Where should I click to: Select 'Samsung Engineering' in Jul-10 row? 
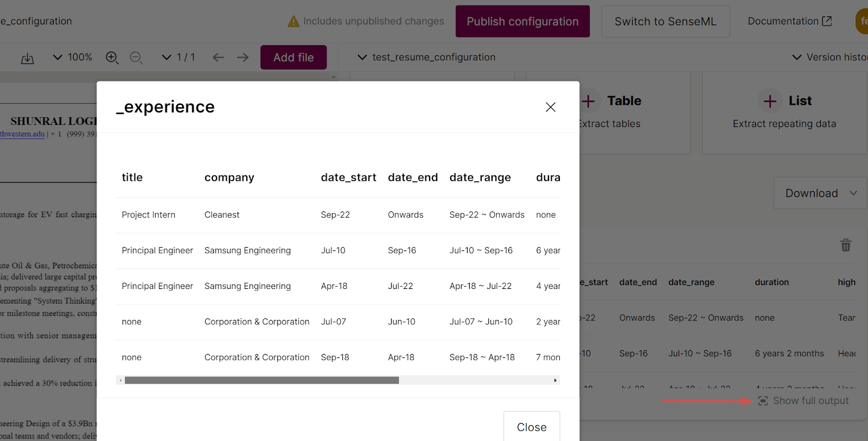pos(247,250)
